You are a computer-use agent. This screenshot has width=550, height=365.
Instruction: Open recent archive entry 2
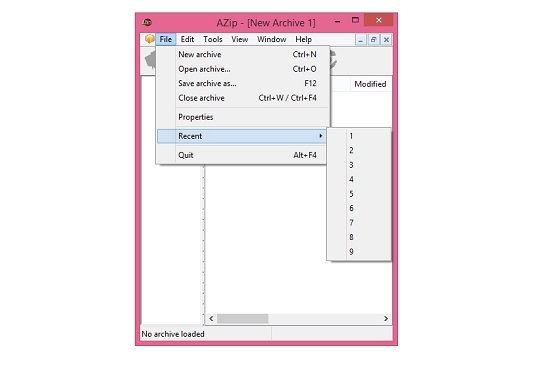click(x=359, y=150)
